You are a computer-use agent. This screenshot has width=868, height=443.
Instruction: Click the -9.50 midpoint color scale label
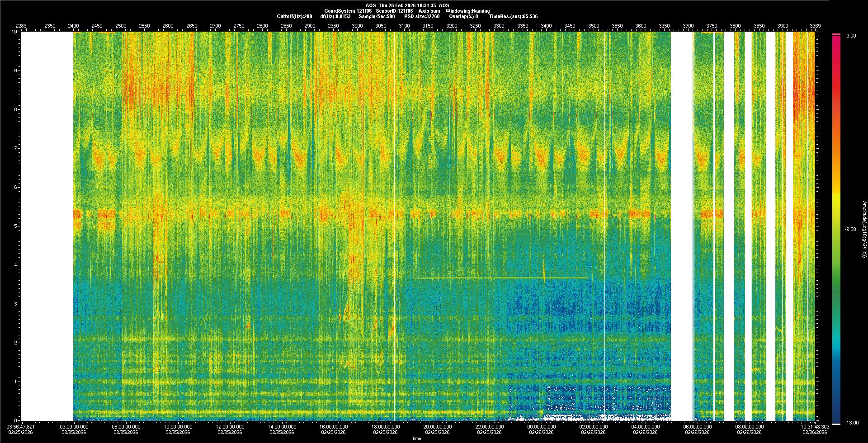(x=850, y=229)
